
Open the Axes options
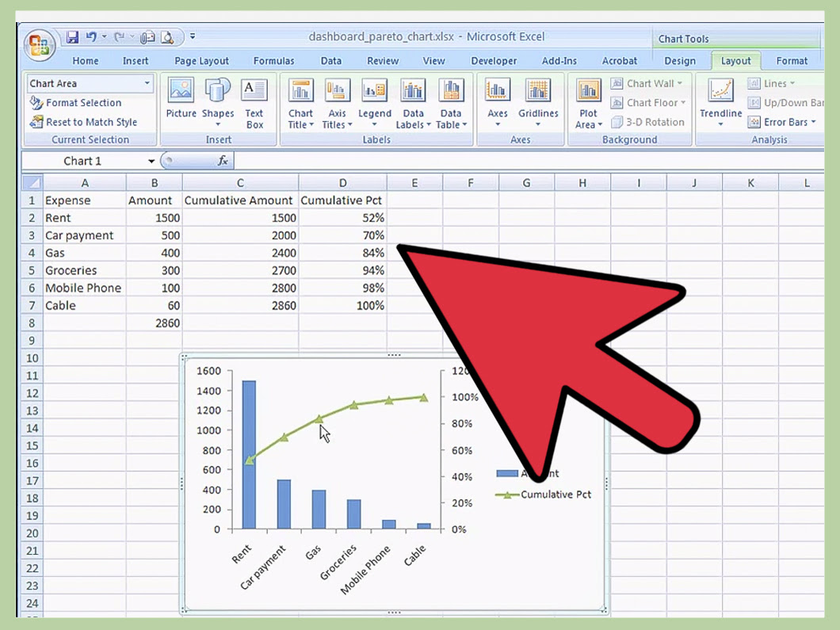(497, 103)
